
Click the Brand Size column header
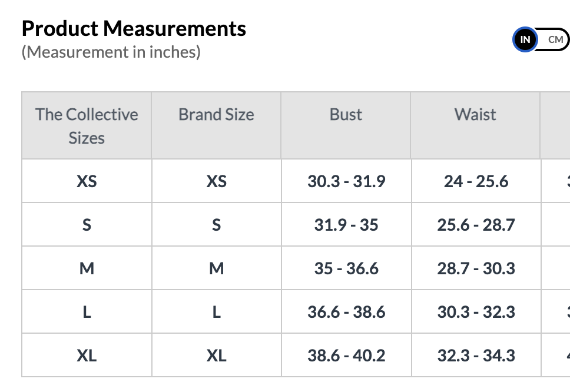point(216,114)
